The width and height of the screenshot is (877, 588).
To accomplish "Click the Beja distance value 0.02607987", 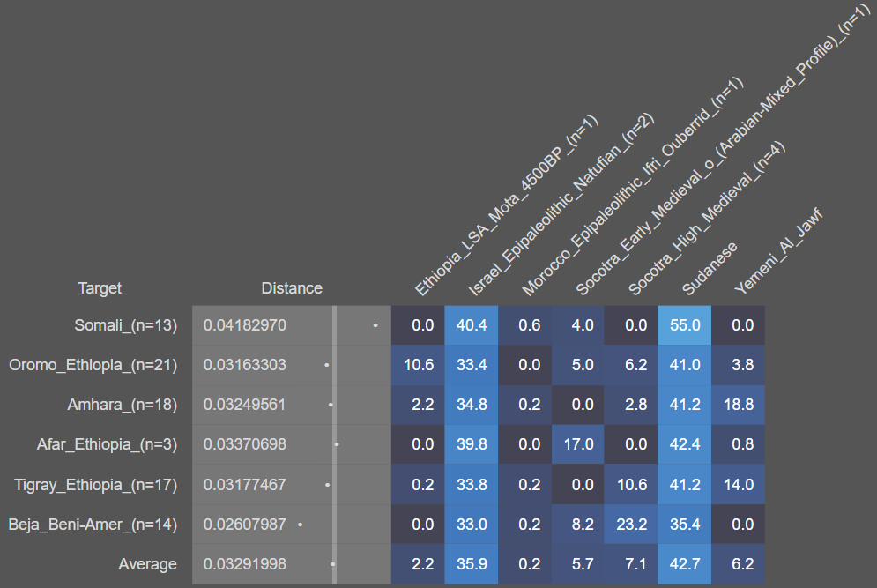I will click(x=244, y=525).
